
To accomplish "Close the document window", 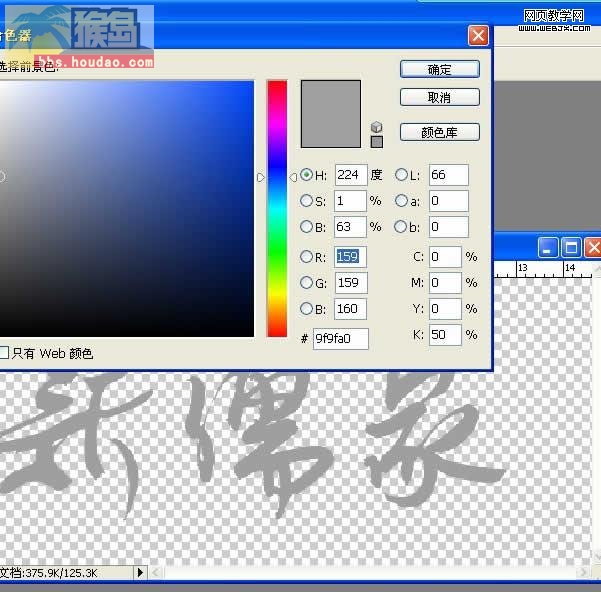I will 593,248.
